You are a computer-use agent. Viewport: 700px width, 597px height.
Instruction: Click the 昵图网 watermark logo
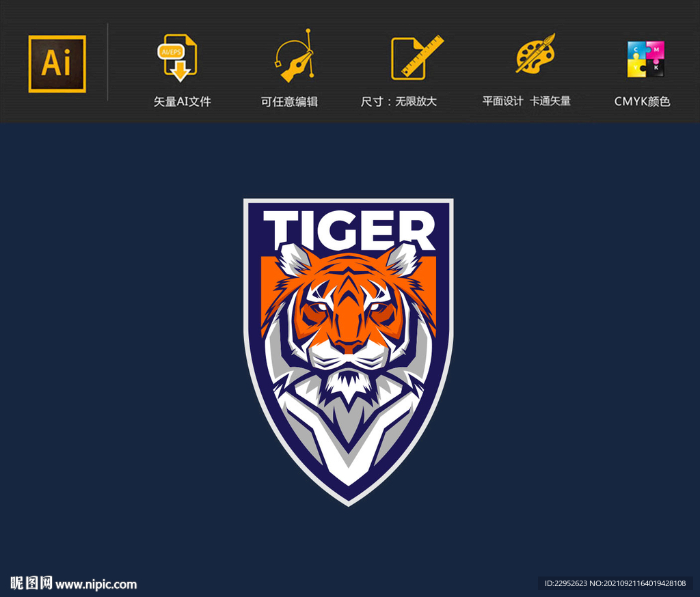pos(31,583)
